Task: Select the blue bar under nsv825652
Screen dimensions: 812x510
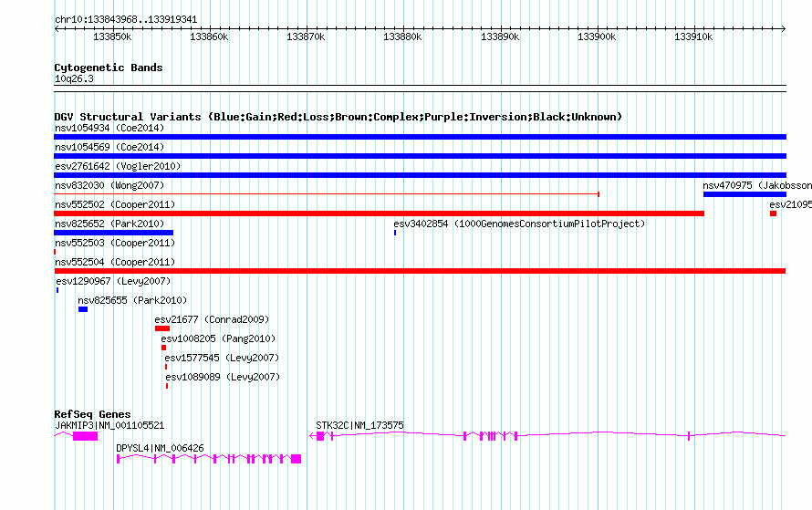Action: pos(113,233)
